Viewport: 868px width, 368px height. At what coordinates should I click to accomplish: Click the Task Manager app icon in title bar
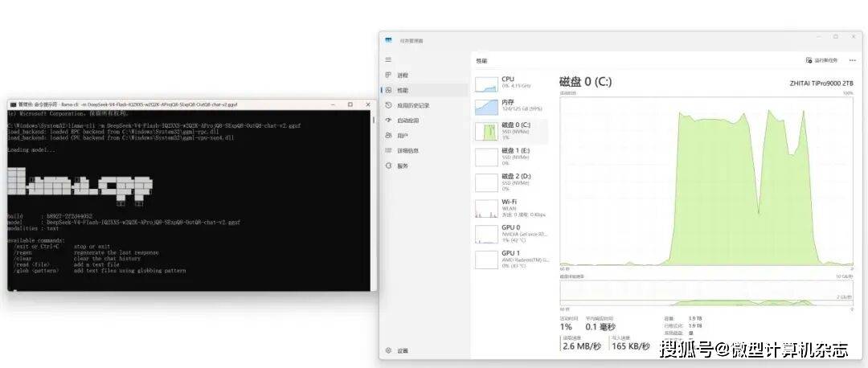[x=389, y=40]
